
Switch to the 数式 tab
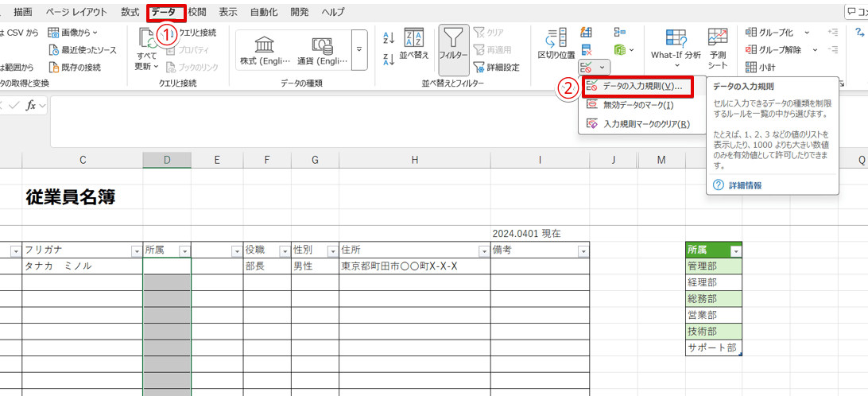pyautogui.click(x=130, y=12)
